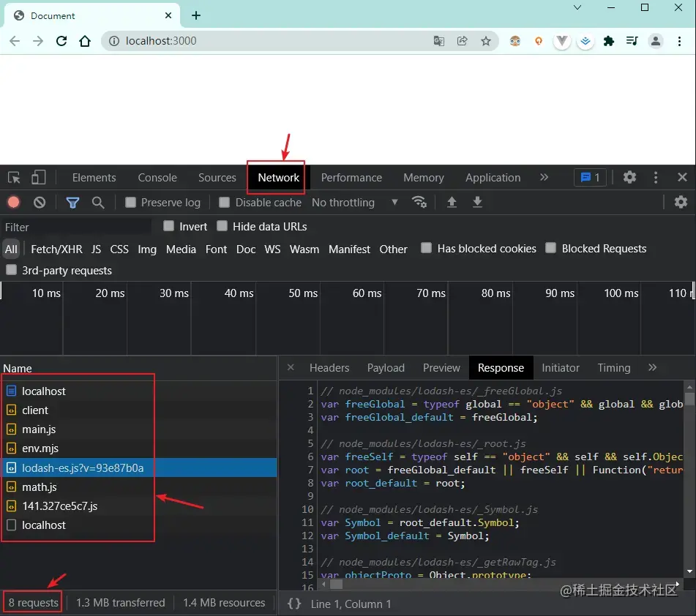
Task: Open network search magnifier
Action: [98, 203]
